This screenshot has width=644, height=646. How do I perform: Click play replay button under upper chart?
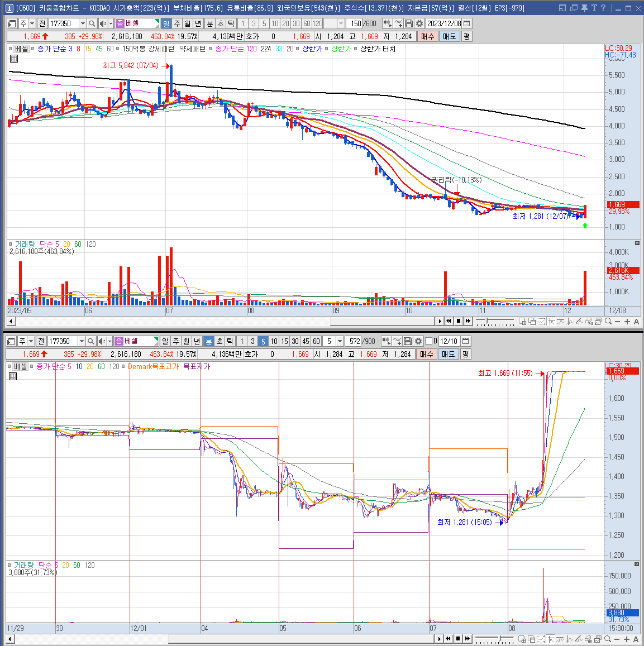click(440, 322)
